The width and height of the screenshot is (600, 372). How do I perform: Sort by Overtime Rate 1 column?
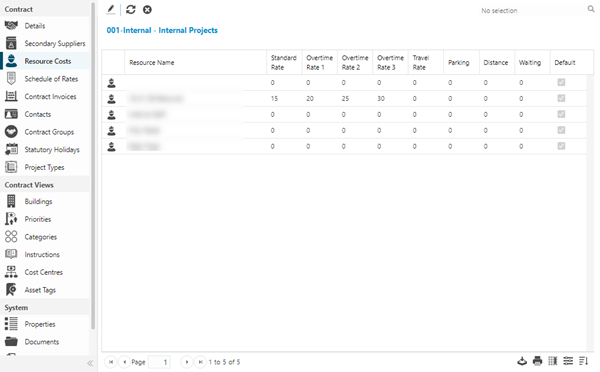(x=320, y=62)
